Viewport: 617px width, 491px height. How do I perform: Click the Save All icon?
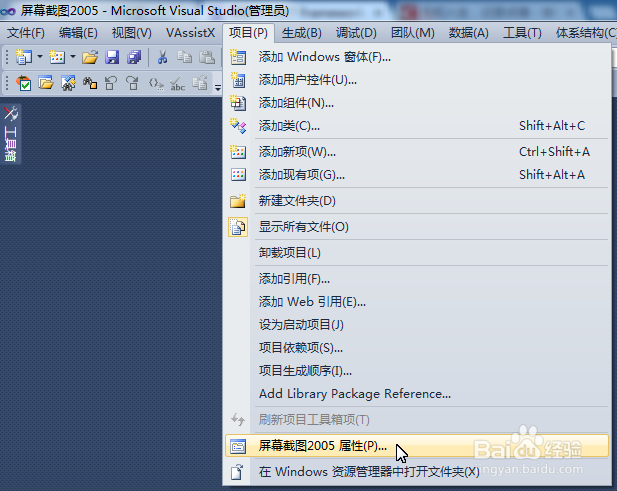pos(134,57)
